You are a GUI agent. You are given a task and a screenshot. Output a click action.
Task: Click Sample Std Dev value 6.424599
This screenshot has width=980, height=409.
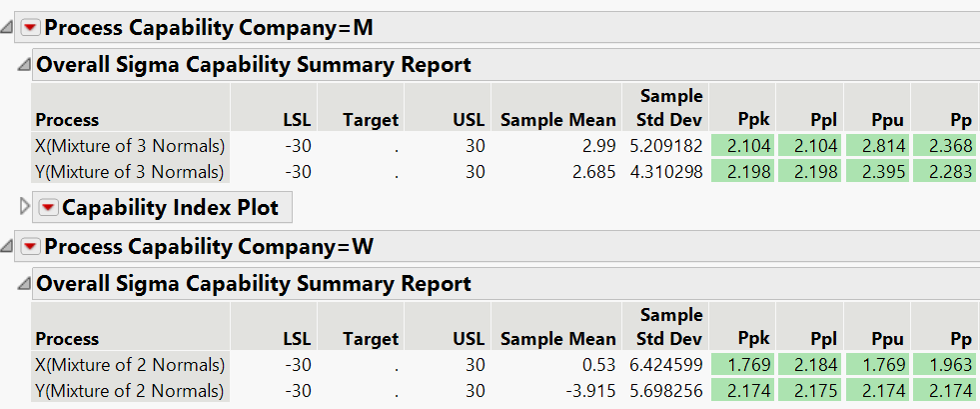click(x=666, y=364)
